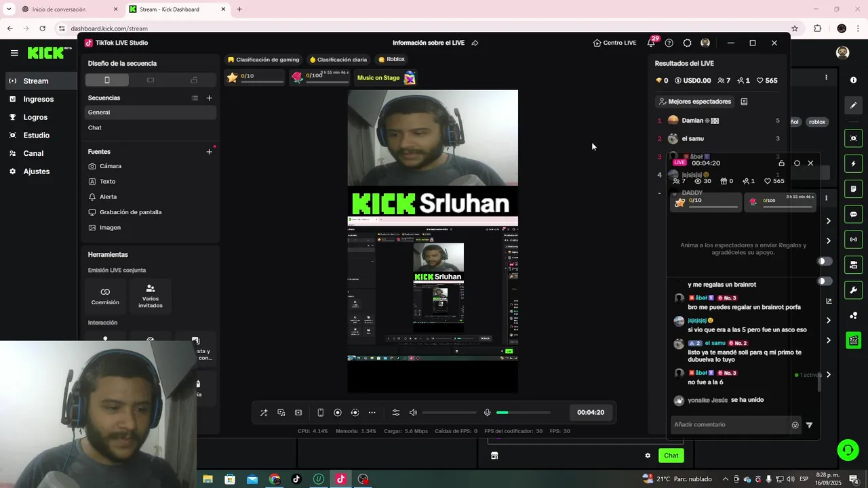Select viewer Damian in ranking
The height and width of the screenshot is (488, 868).
click(719, 121)
